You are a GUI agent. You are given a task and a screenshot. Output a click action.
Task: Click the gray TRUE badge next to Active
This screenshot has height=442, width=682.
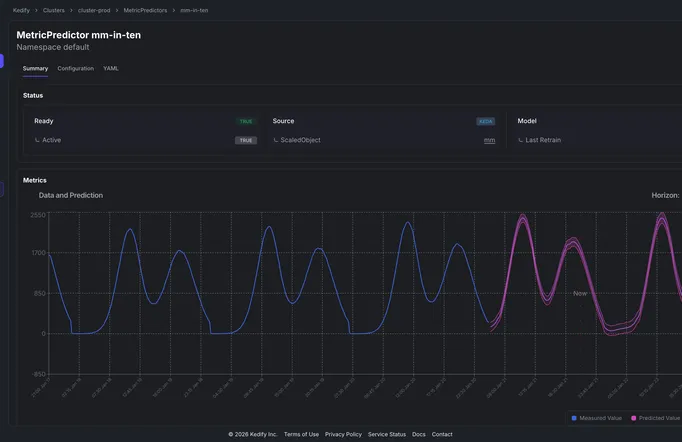(246, 140)
